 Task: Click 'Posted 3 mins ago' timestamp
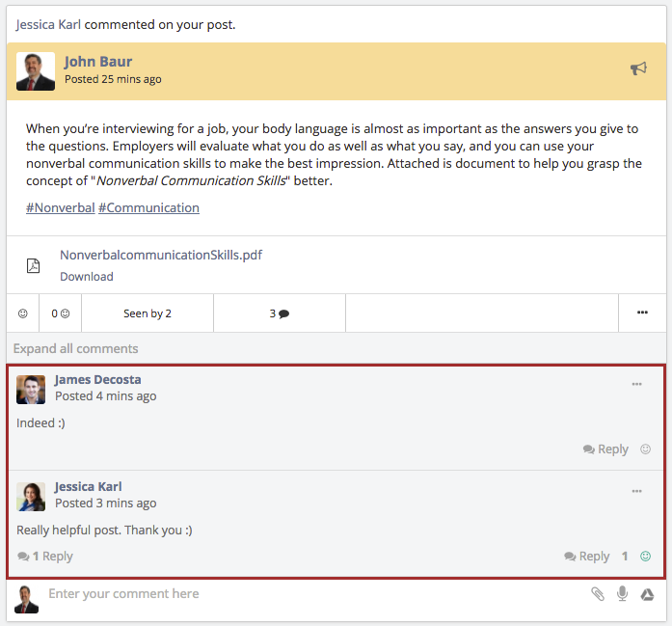pyautogui.click(x=106, y=503)
